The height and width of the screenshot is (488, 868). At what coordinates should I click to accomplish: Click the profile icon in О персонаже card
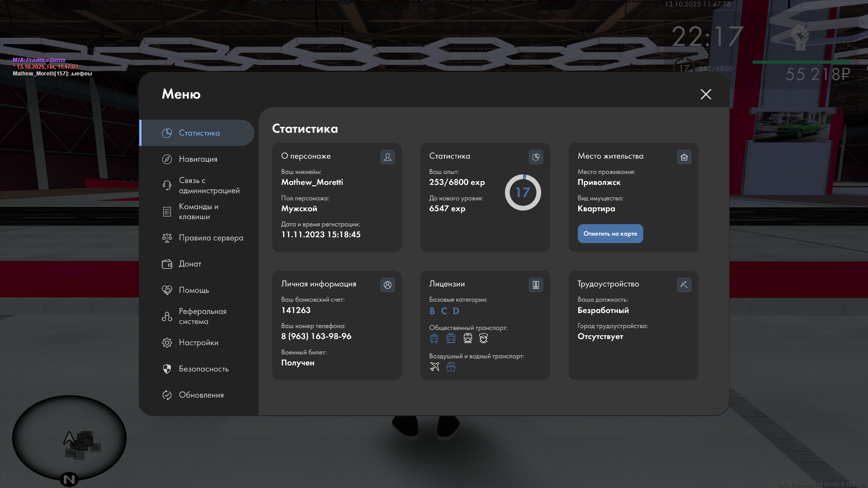(387, 157)
